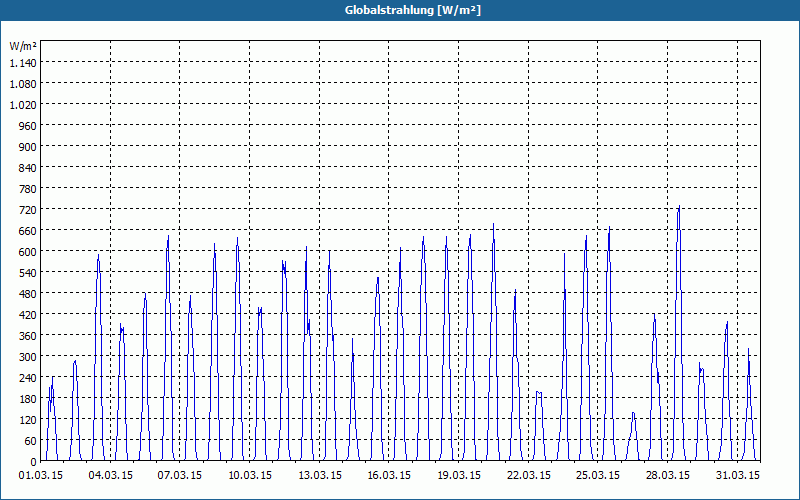Click the 60 y-axis label
The image size is (800, 500).
click(x=31, y=441)
